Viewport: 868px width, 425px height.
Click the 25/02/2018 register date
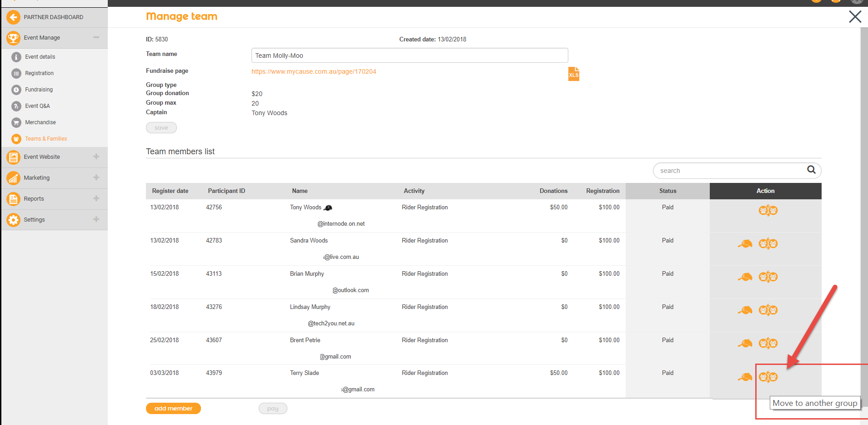tap(164, 340)
